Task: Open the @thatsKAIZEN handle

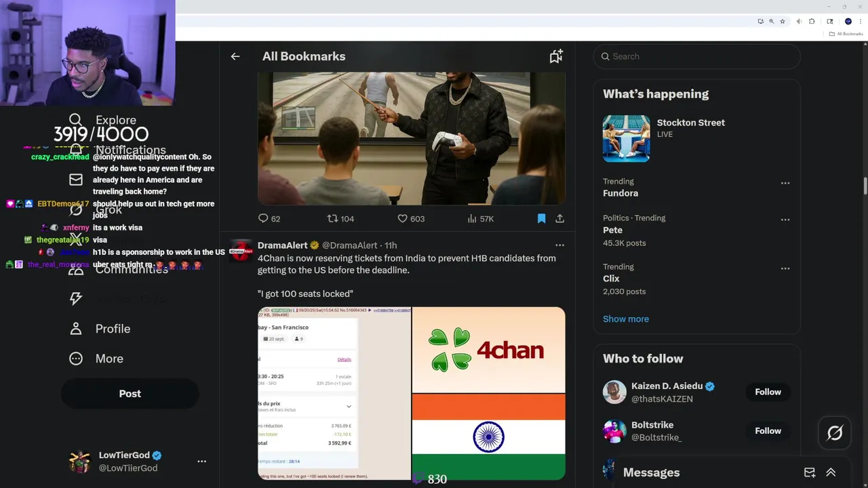Action: (x=662, y=399)
